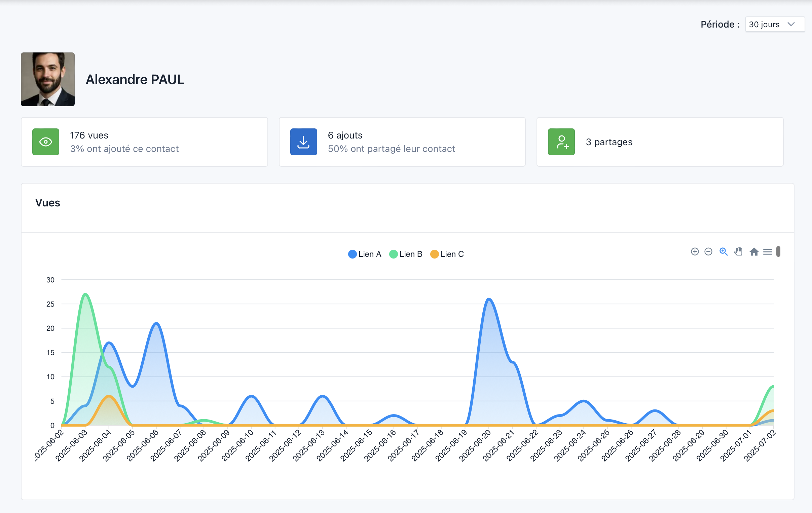Reset chart zoom with home icon

[x=754, y=252]
